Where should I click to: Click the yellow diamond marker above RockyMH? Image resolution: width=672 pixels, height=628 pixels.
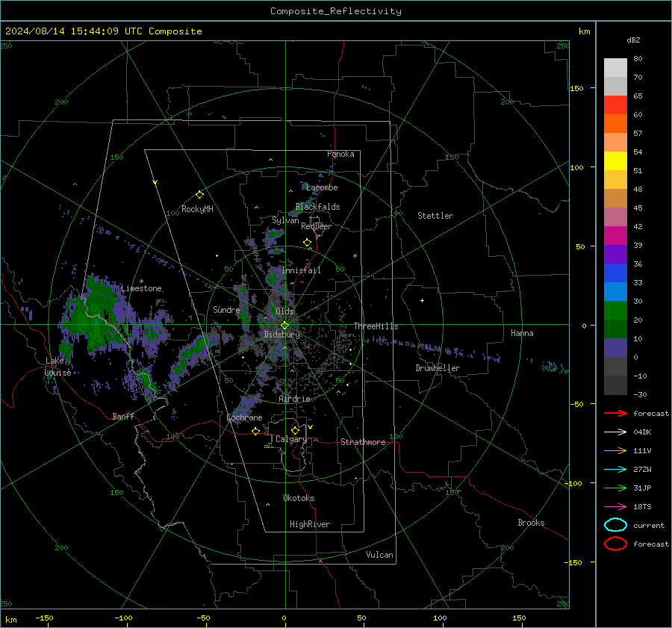click(199, 195)
